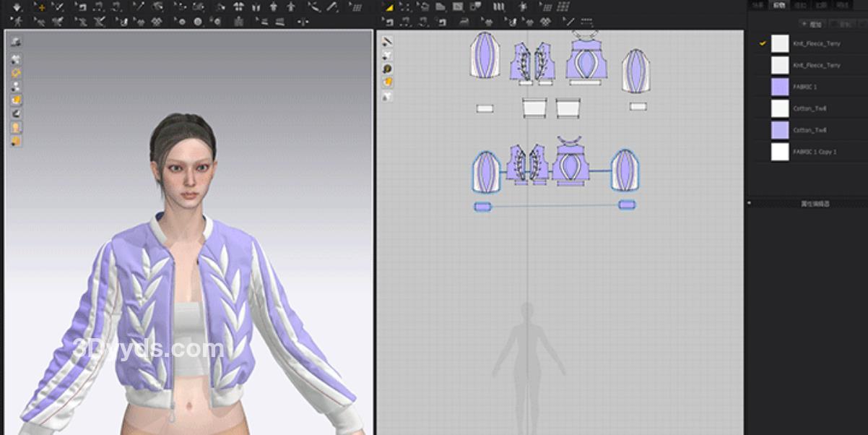Click the 增加 add fabric button
Image resolution: width=868 pixels, height=435 pixels.
coord(812,24)
